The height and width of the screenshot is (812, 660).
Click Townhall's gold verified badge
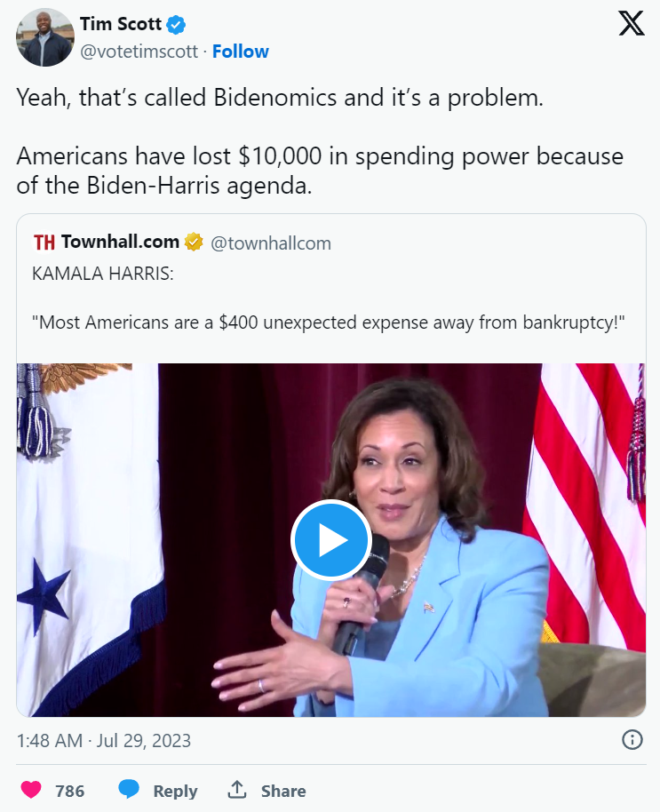pos(194,242)
